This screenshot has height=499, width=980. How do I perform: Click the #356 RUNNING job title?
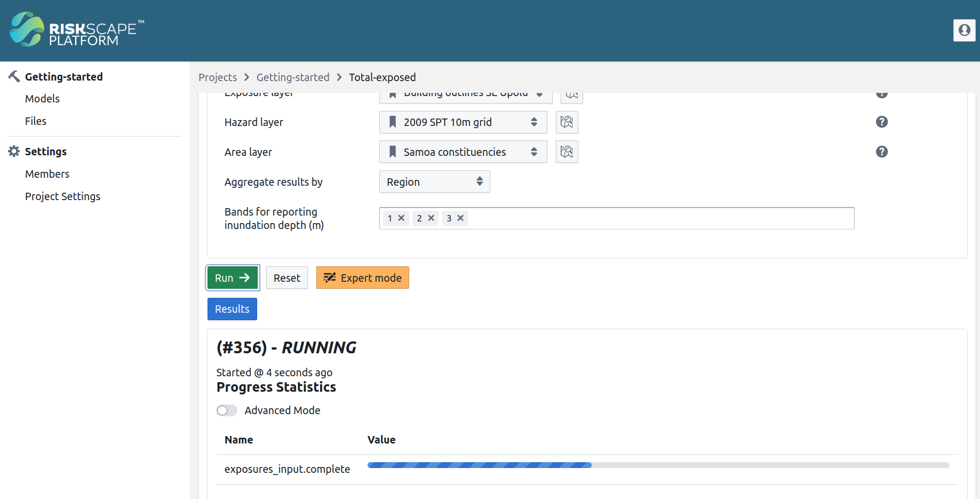(286, 347)
